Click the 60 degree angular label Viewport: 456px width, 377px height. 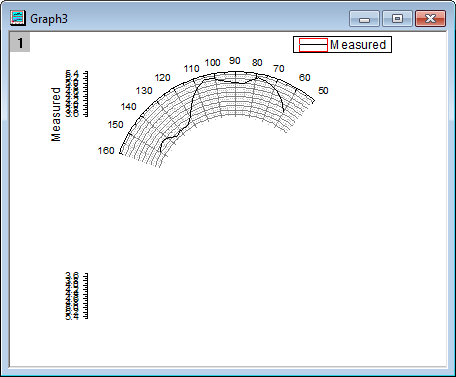305,78
